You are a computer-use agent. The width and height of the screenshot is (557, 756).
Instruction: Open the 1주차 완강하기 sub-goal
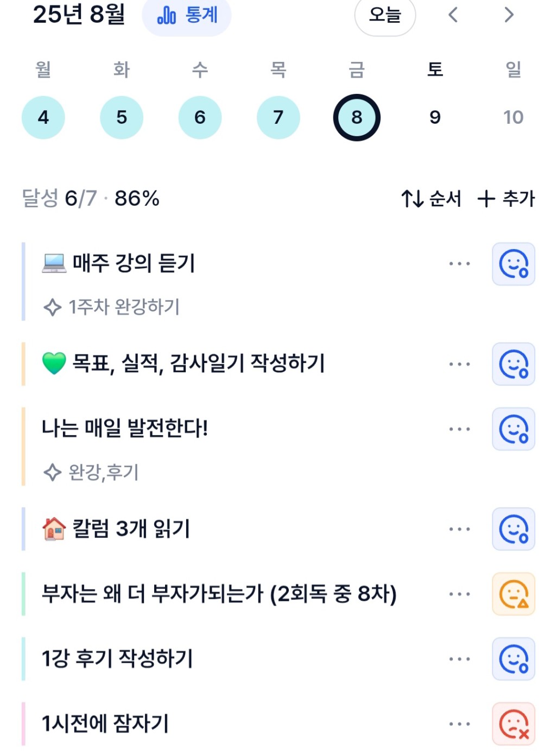[111, 307]
